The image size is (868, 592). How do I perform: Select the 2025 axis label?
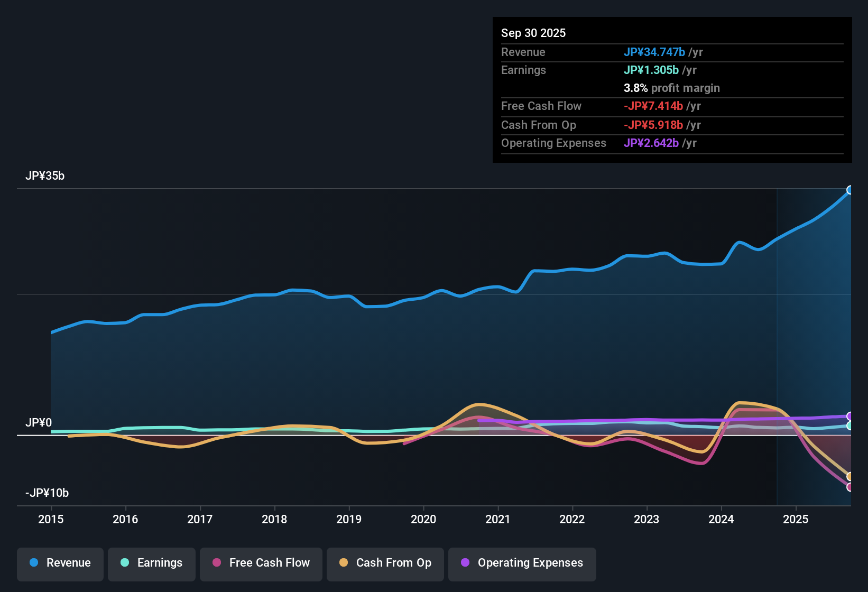796,520
